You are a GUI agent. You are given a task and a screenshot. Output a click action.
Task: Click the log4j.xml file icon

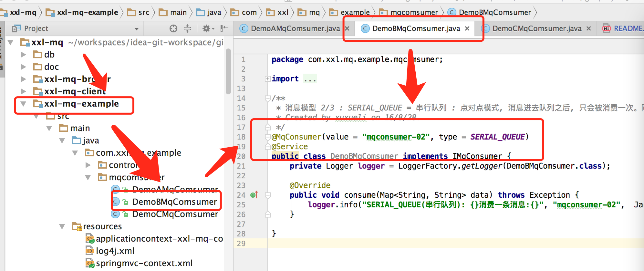coord(89,251)
